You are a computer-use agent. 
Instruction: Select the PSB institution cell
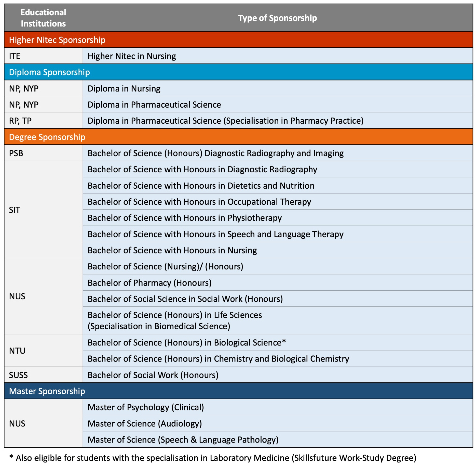click(16, 153)
